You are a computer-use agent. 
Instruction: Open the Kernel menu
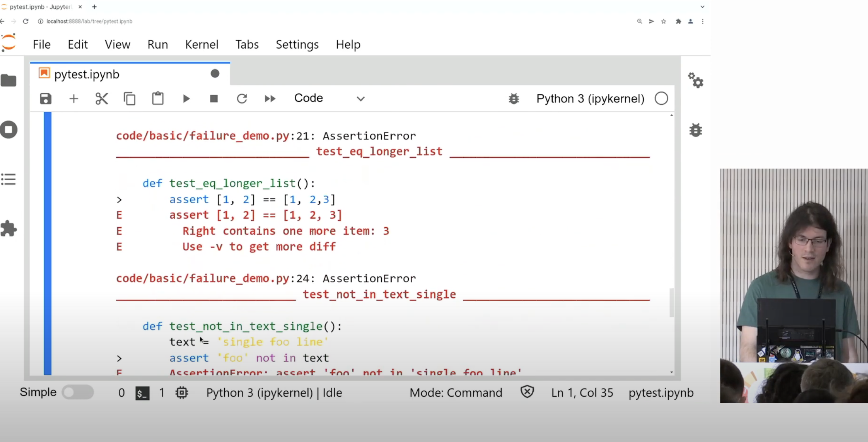point(201,44)
